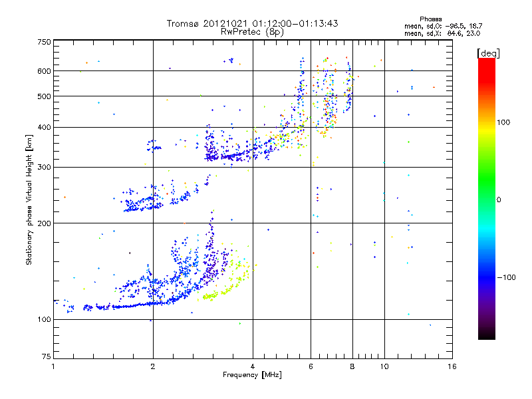
Task: Click the x-axis label '1'
Action: point(53,366)
